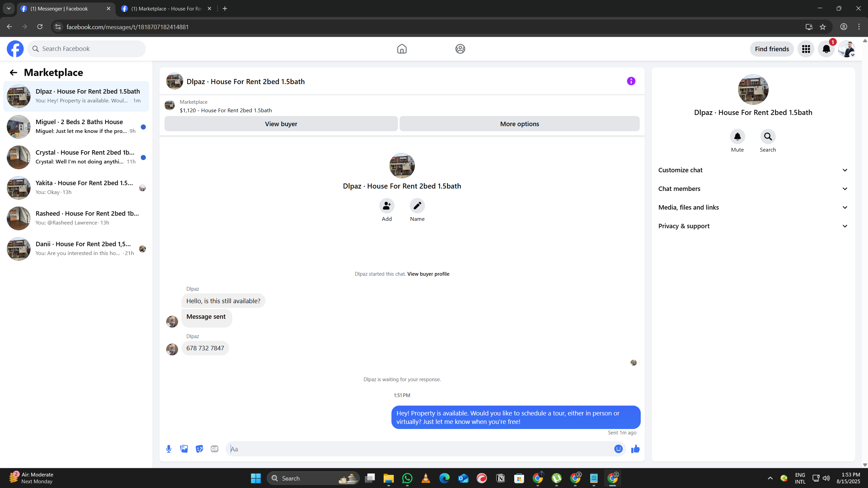
Task: Send a thumbs-up like
Action: click(x=635, y=449)
